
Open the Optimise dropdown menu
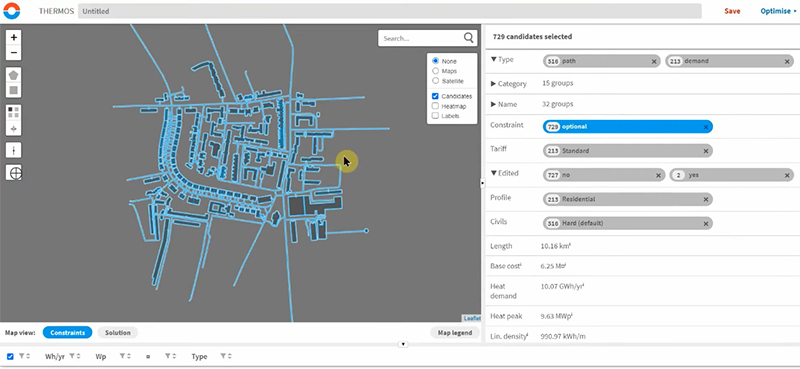click(x=779, y=11)
